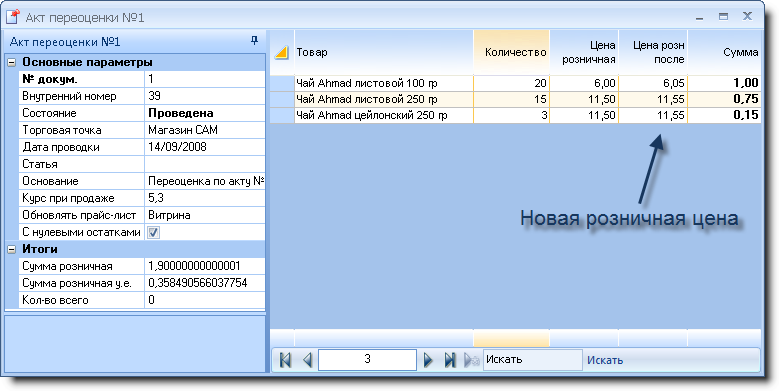The height and width of the screenshot is (391, 779).
Task: Click the document icon in title bar
Action: [x=13, y=17]
